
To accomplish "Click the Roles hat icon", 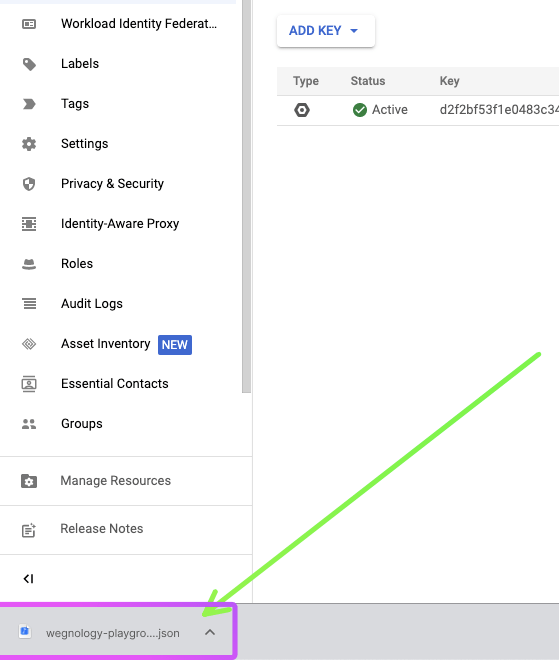I will [x=29, y=264].
